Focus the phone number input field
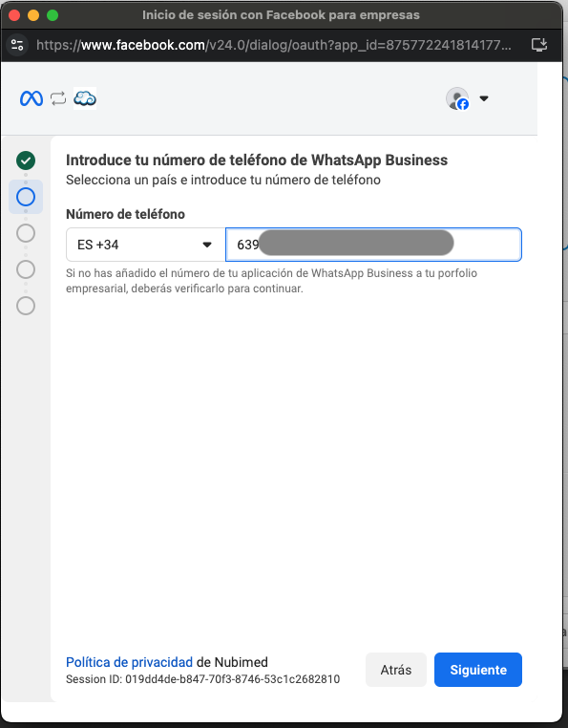This screenshot has height=728, width=568. click(x=373, y=245)
